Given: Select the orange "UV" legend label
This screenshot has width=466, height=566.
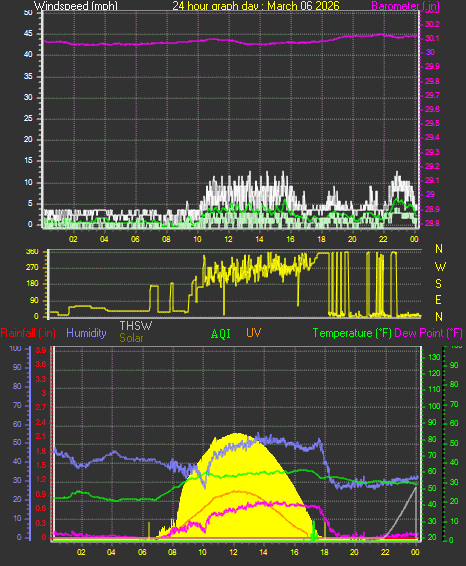Looking at the screenshot, I should (x=253, y=333).
